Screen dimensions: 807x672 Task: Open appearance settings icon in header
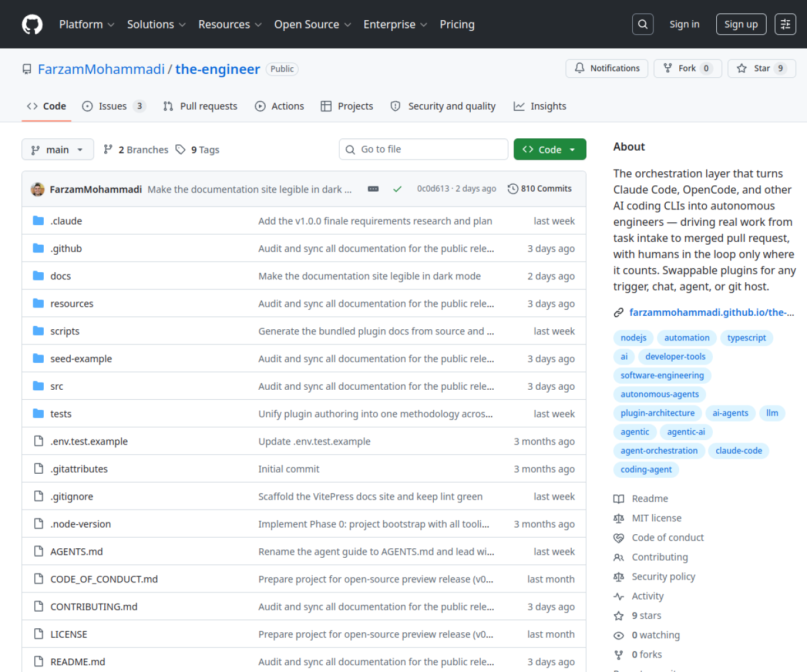point(785,24)
